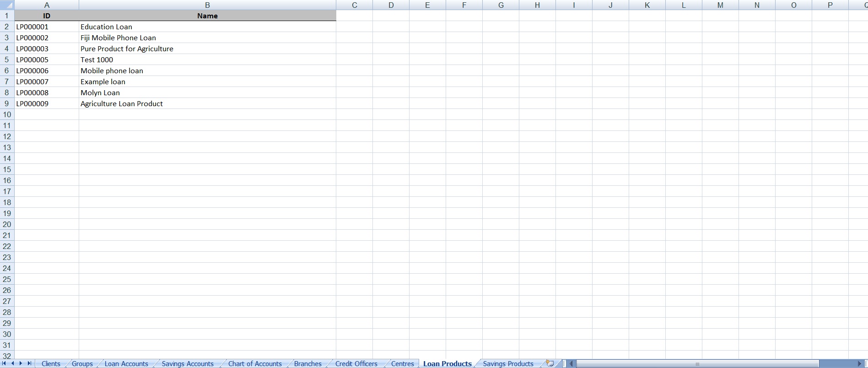Click the Select All corner button

pyautogui.click(x=7, y=5)
